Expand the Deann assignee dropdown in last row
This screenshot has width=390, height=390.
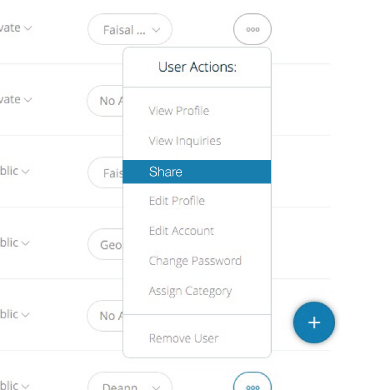pyautogui.click(x=130, y=382)
